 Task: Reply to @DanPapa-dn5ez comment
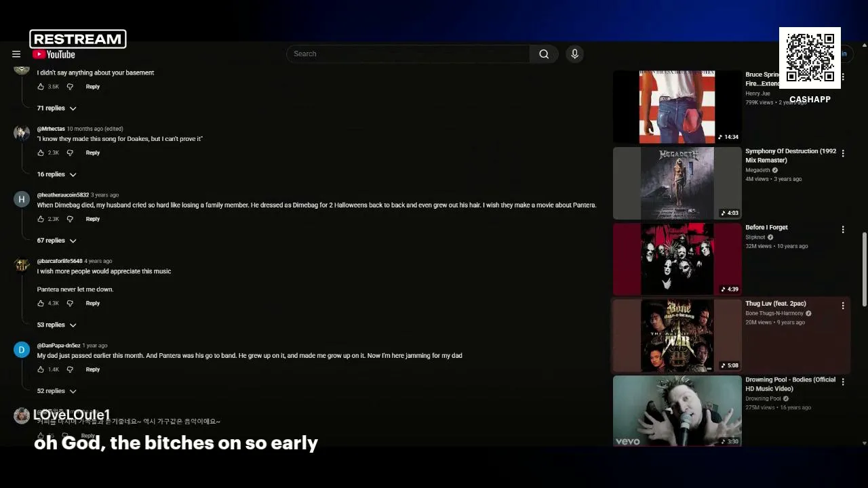coord(93,370)
